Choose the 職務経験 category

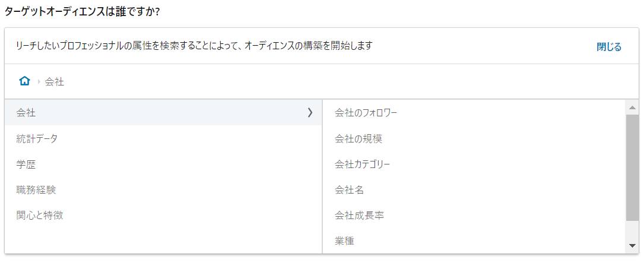36,189
